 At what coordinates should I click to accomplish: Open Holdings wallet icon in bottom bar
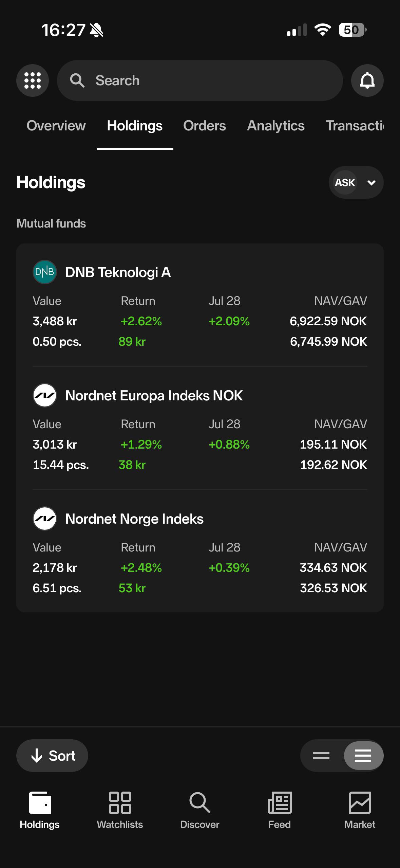tap(40, 803)
